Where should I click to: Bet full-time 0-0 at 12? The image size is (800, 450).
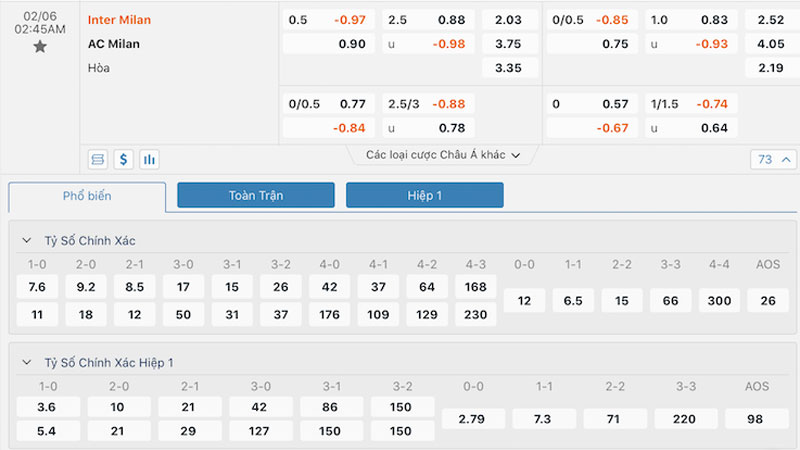tap(524, 301)
